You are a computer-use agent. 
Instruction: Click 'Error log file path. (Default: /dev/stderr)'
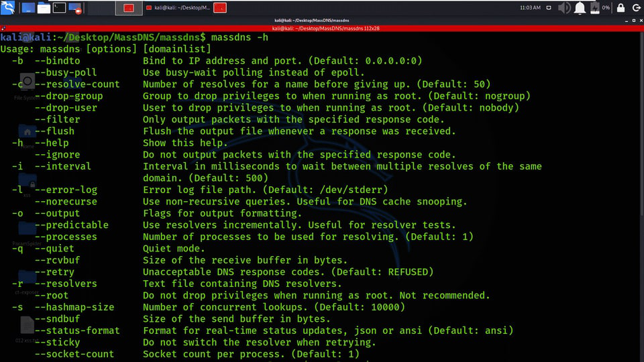point(266,190)
